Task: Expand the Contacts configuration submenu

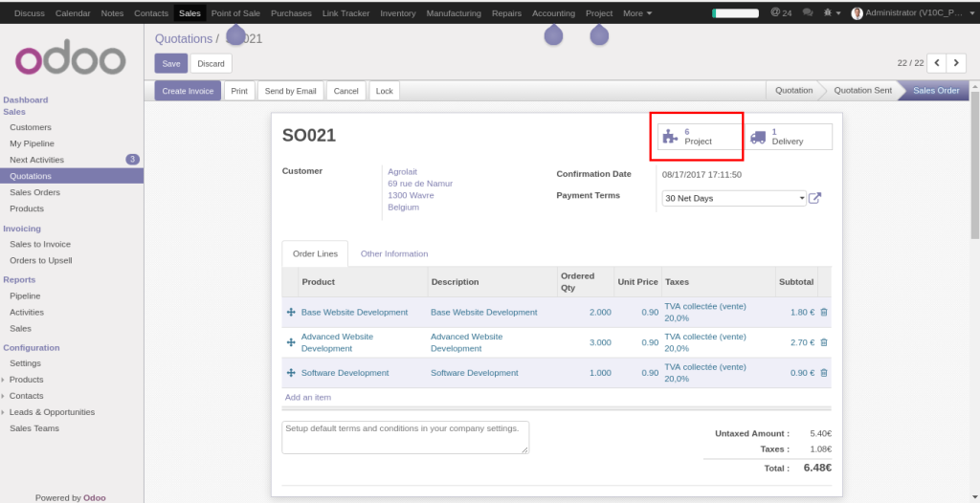Action: point(26,396)
